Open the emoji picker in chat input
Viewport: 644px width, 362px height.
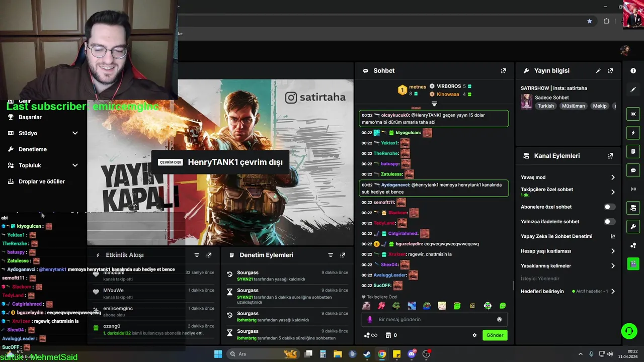(x=499, y=319)
